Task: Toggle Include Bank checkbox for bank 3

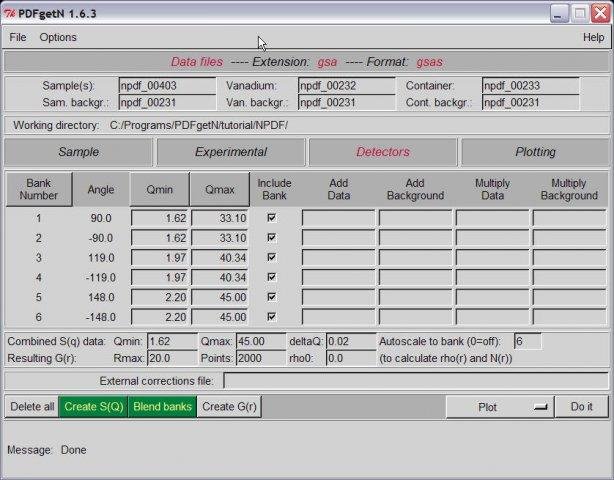Action: [x=271, y=257]
